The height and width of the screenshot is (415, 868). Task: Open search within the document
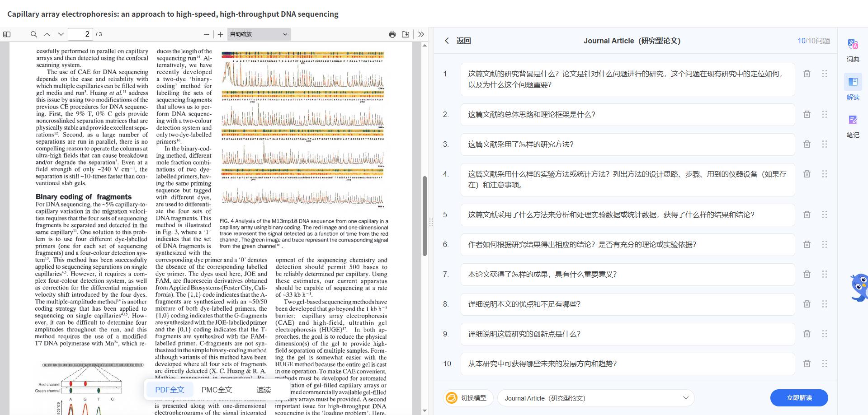(x=33, y=34)
